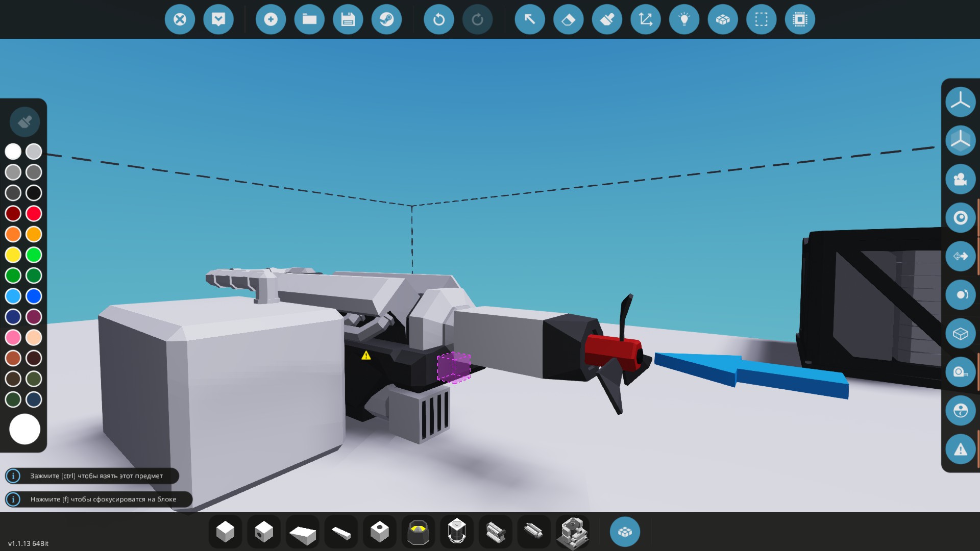Toggle the camera view mode button
Screen dimensions: 980x551
[x=960, y=179]
